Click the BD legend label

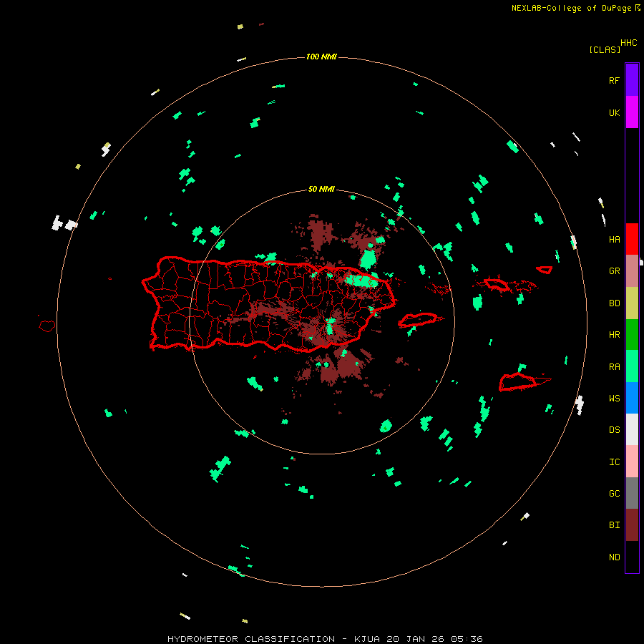pyautogui.click(x=614, y=303)
